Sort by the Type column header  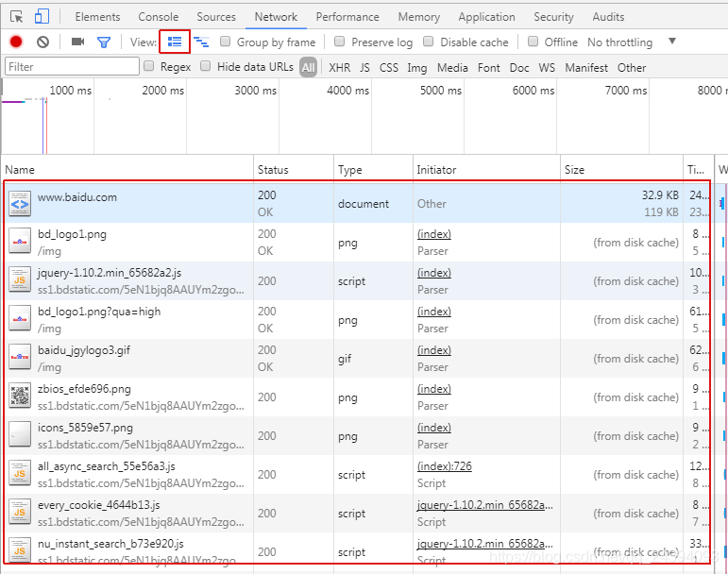pos(373,169)
